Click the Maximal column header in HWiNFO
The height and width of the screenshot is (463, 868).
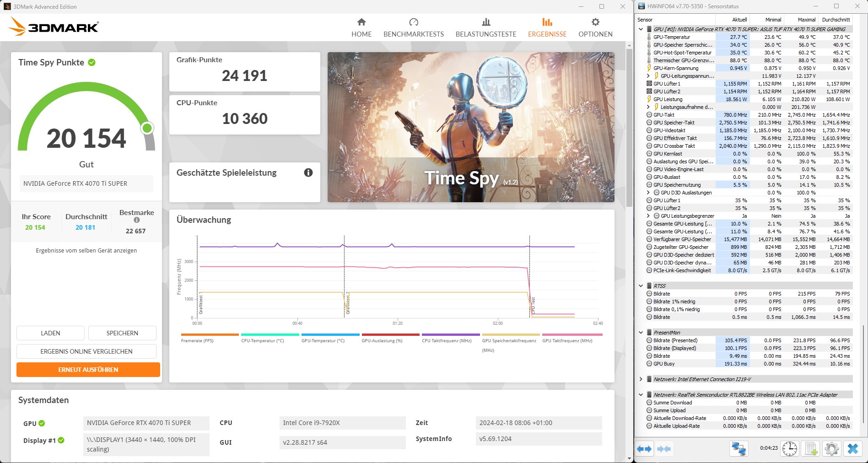pos(801,20)
